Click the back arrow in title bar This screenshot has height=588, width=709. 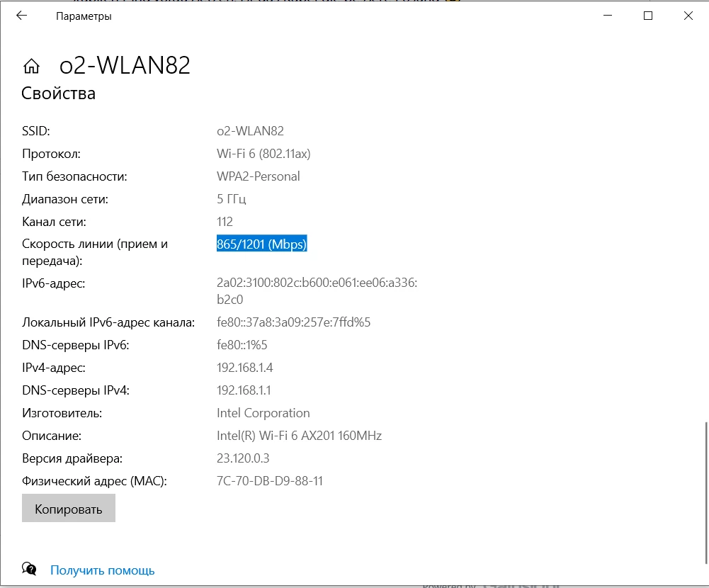click(x=22, y=16)
